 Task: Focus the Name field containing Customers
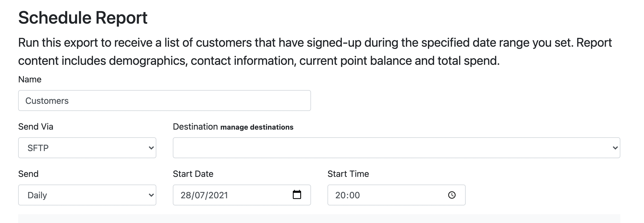coord(165,101)
